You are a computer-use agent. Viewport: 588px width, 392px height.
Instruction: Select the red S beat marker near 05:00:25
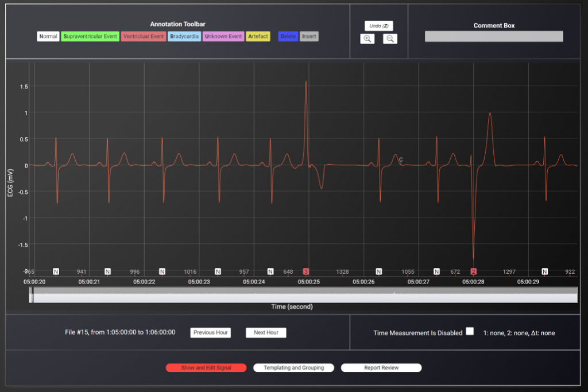[x=306, y=271]
